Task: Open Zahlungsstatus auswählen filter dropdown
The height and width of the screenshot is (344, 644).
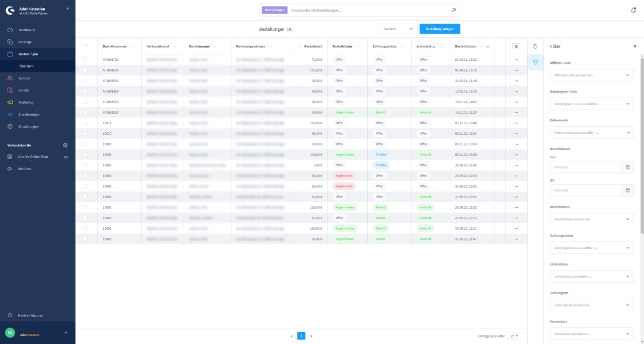Action: (x=592, y=248)
